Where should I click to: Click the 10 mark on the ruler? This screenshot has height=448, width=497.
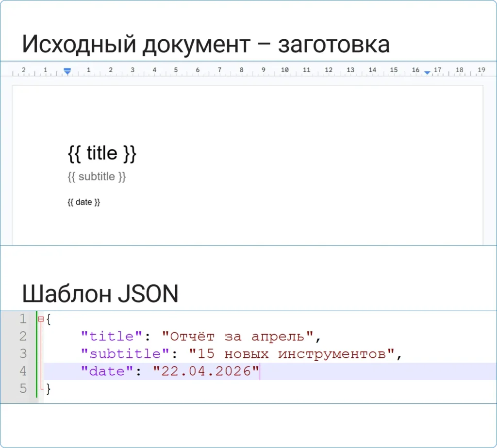coord(284,70)
